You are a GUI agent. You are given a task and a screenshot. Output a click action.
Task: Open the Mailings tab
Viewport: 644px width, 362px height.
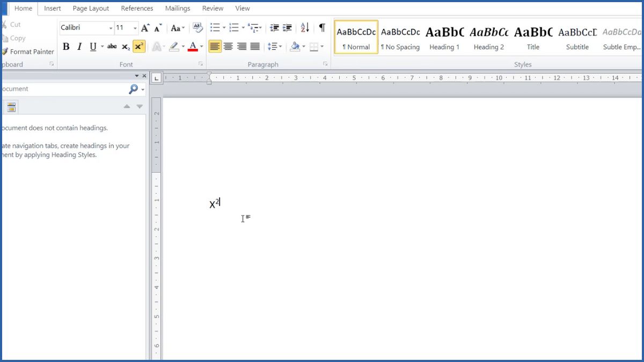178,8
